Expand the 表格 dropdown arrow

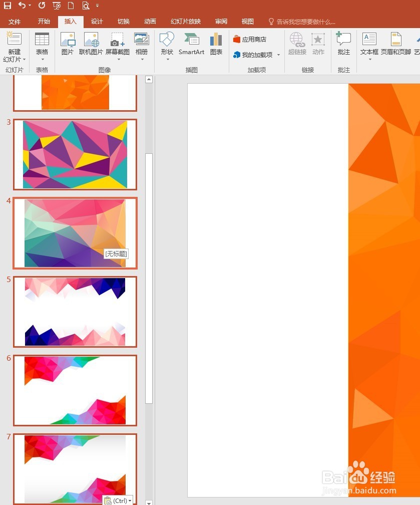coord(42,59)
